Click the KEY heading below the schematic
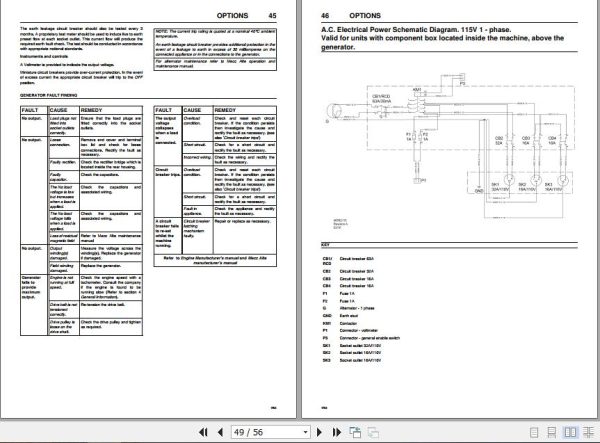 tap(325, 245)
